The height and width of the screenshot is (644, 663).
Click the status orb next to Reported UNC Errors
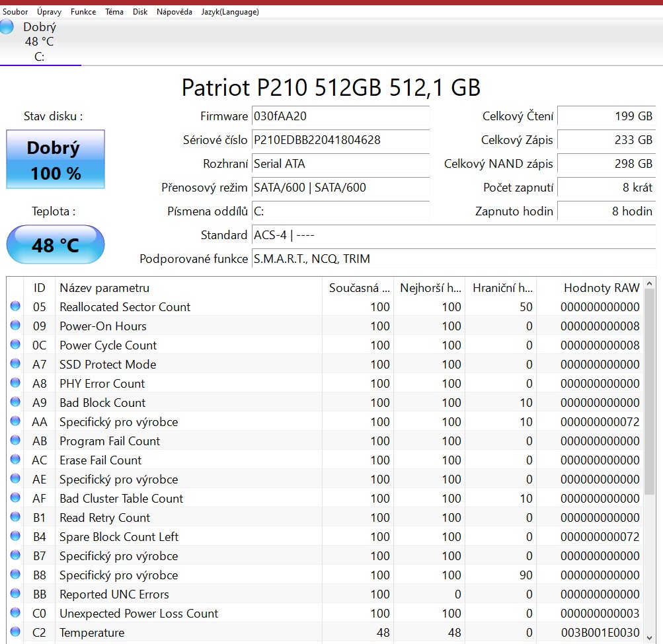tap(15, 594)
